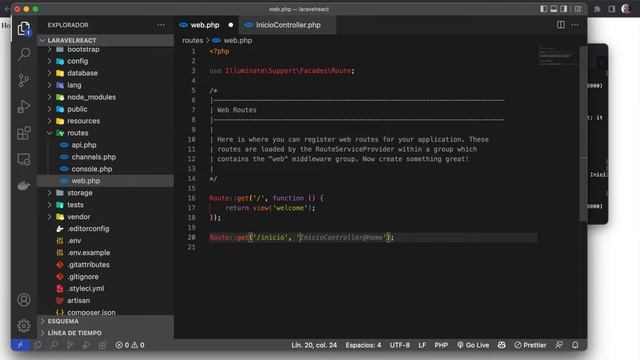
Task: Open the Search view in activity bar
Action: click(24, 54)
